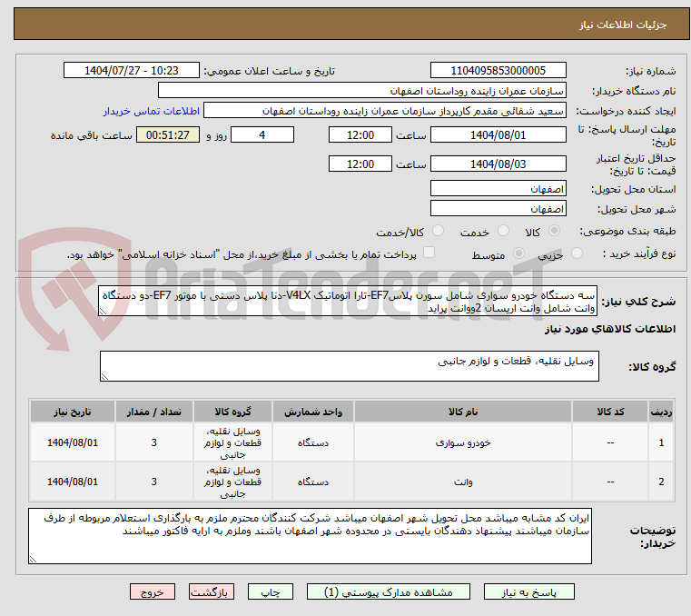Click the شهر محل تحویل field
Viewport: 691px width, 616px height.
(498, 208)
